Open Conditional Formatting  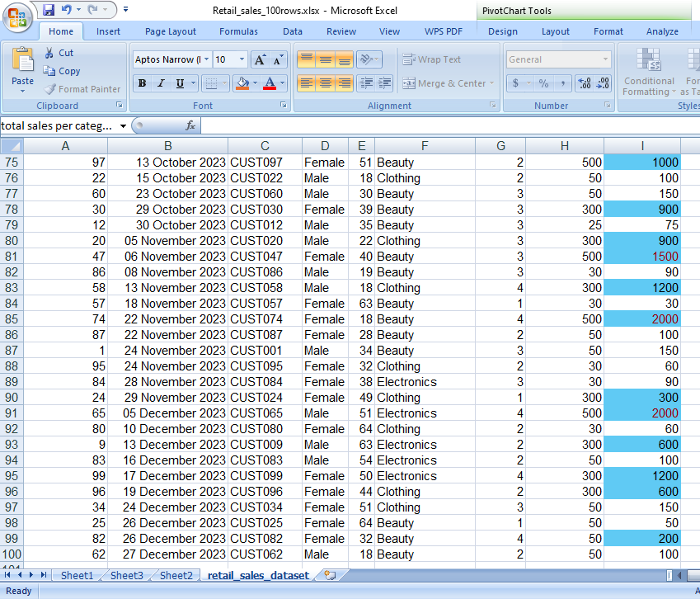click(649, 72)
